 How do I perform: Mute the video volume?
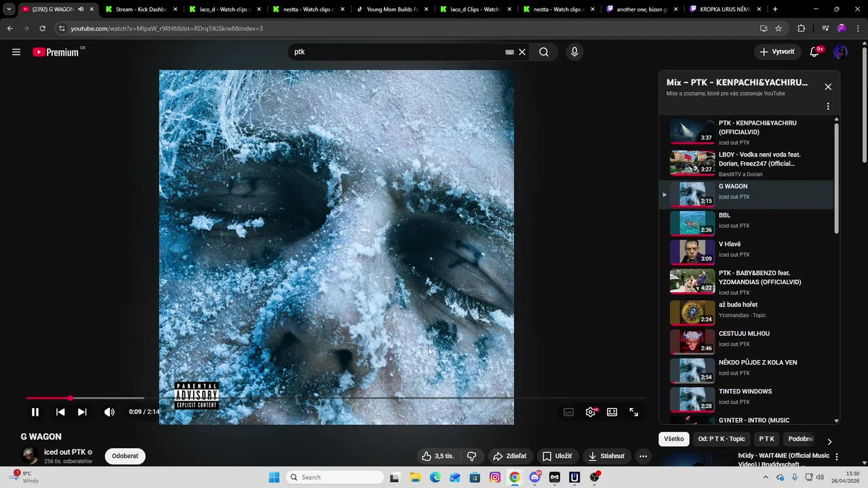coord(109,412)
